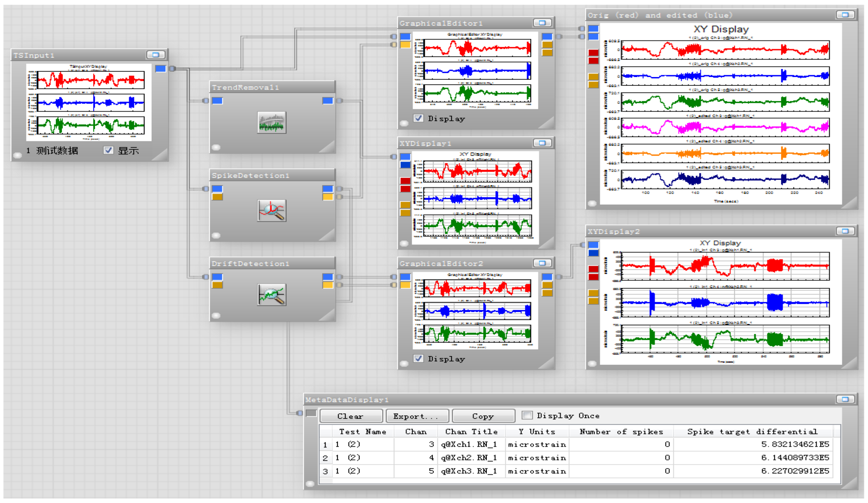Uncheck Display in GraphicalEditor1
The width and height of the screenshot is (868, 503).
[418, 118]
